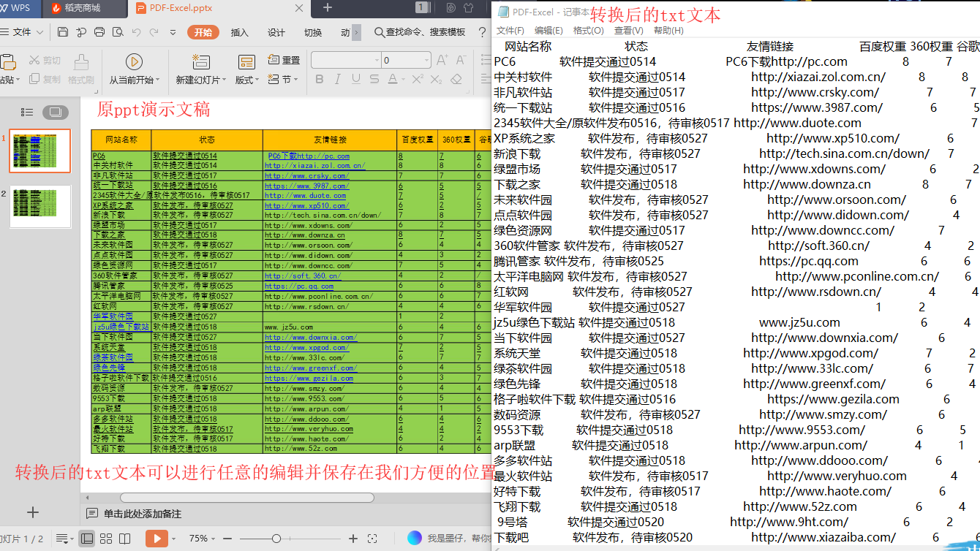Viewport: 980px width, 551px height.
Task: Open Notepad 格式(O) menu
Action: click(x=589, y=31)
